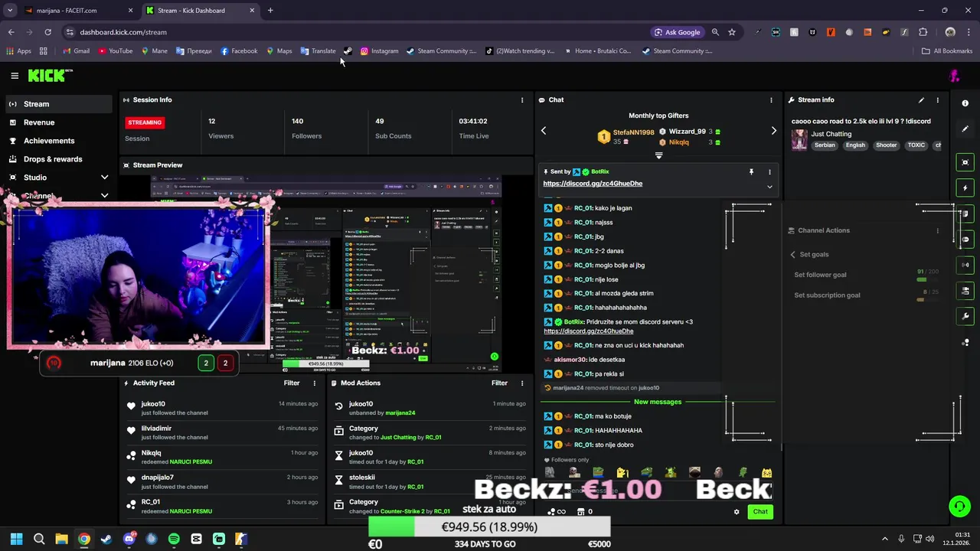Click the €949.56 donation goal progress bar
The image size is (980, 551).
pos(489,527)
